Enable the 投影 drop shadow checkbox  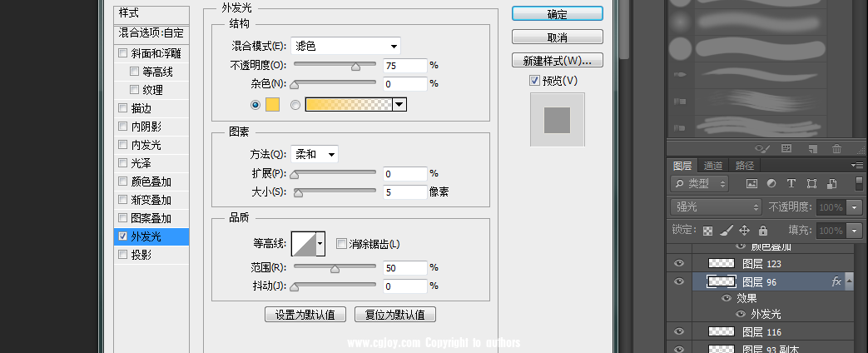click(123, 255)
